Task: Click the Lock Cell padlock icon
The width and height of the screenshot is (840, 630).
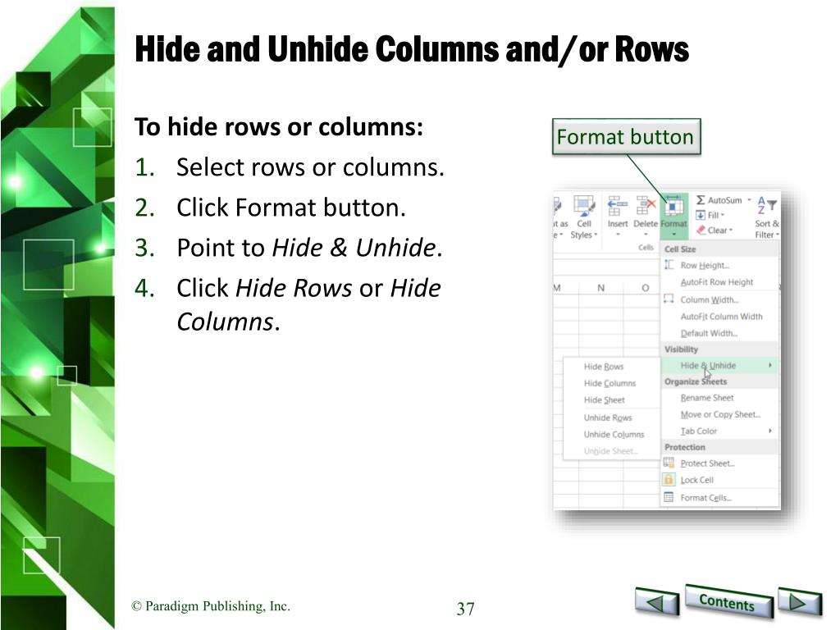Action: (669, 479)
